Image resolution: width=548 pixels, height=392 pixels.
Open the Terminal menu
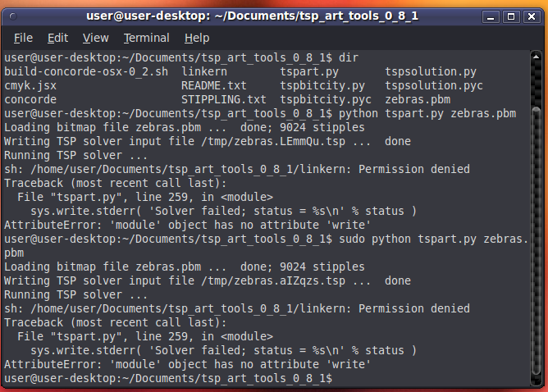click(x=147, y=38)
